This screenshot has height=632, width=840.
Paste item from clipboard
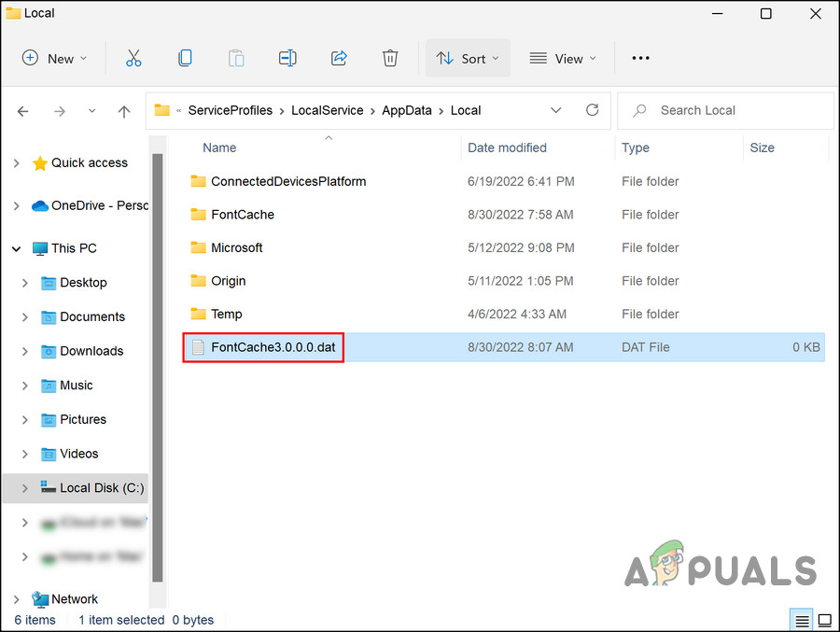[x=236, y=58]
